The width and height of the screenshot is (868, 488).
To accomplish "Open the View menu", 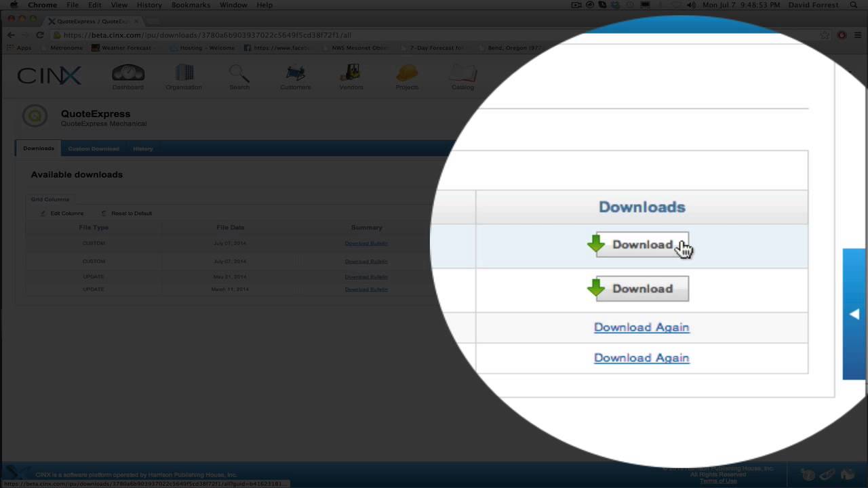I will pyautogui.click(x=119, y=5).
